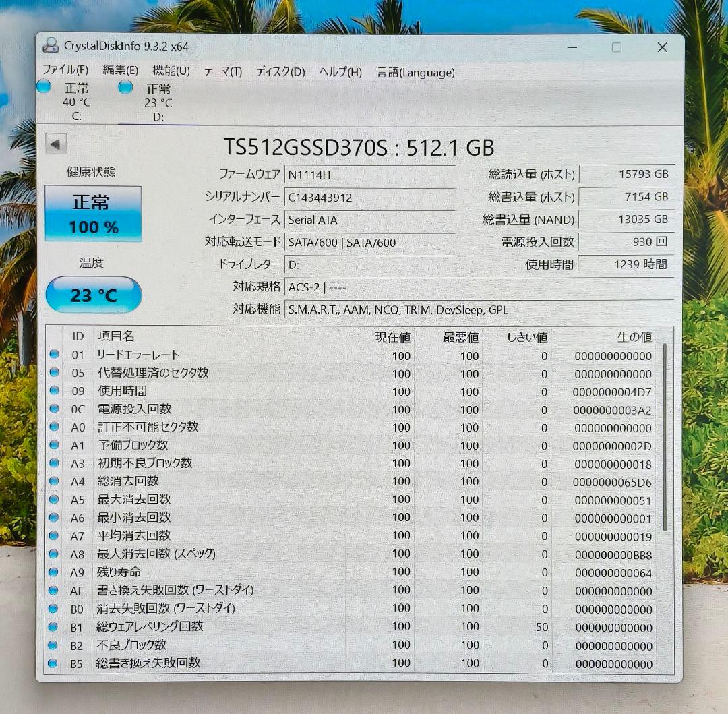Click the status dot of row A5 最大消去回数

coord(54,499)
